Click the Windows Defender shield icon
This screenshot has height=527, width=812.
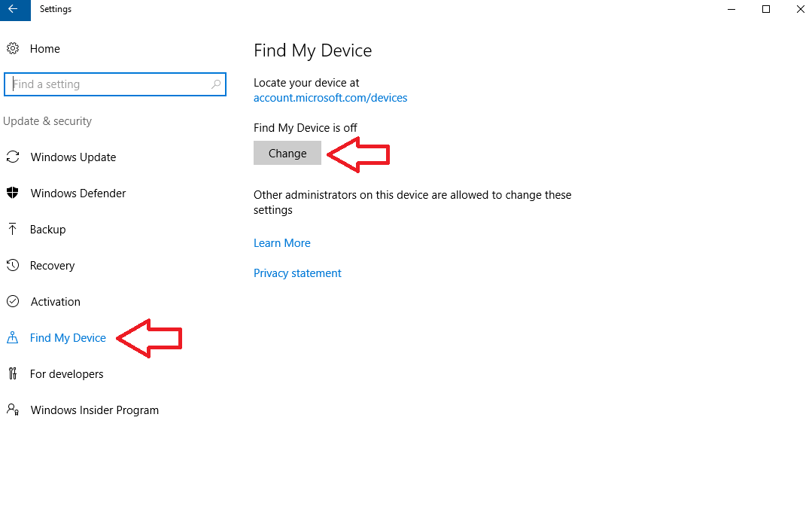(13, 193)
